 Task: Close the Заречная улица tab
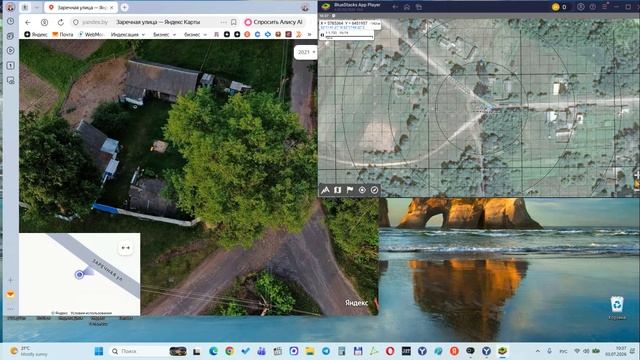click(x=111, y=7)
